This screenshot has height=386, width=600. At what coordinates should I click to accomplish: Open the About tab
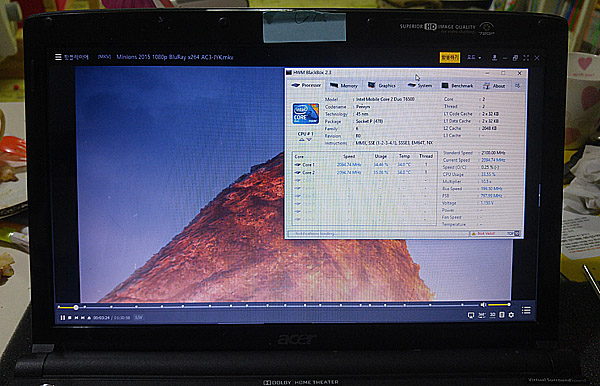tap(494, 86)
